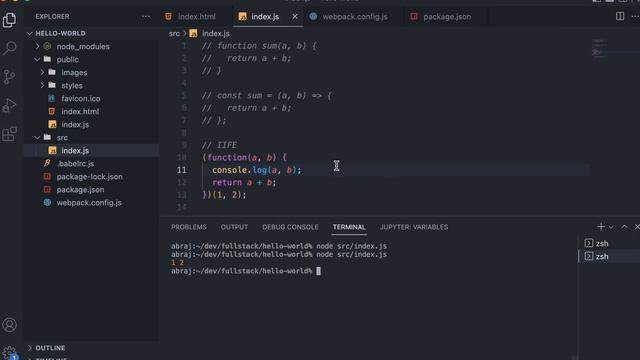This screenshot has width=640, height=360.
Task: Open Explorer more actions ellipsis
Action: coord(146,17)
